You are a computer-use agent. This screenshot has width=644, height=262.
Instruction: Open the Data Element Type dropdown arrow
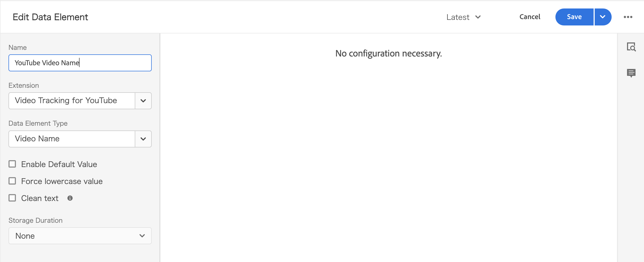143,139
